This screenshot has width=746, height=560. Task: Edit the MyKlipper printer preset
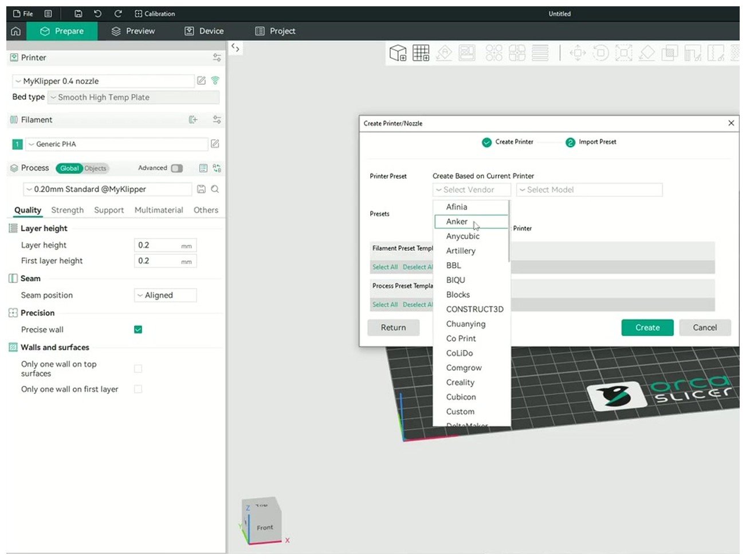coord(201,81)
